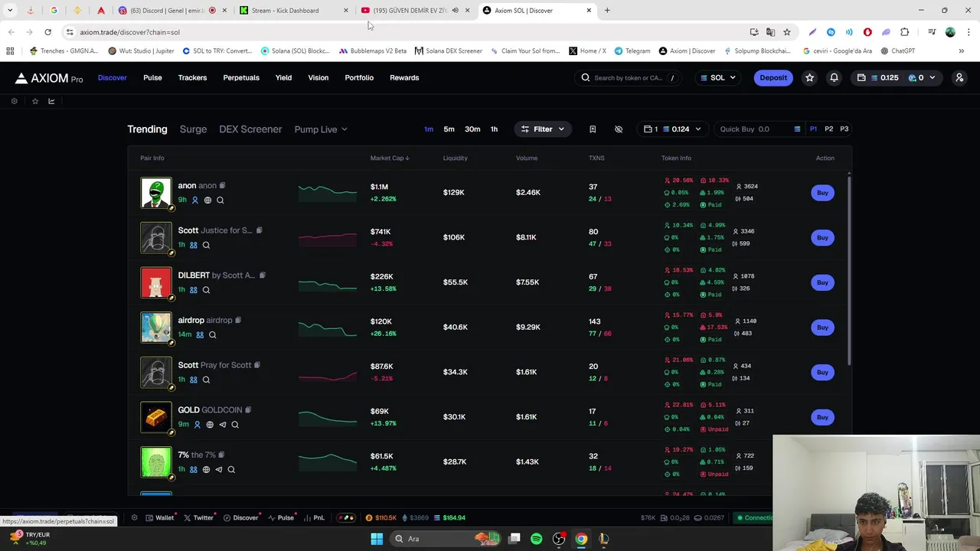Screen dimensions: 980x551
Task: Switch to the Surge tab
Action: tap(193, 129)
